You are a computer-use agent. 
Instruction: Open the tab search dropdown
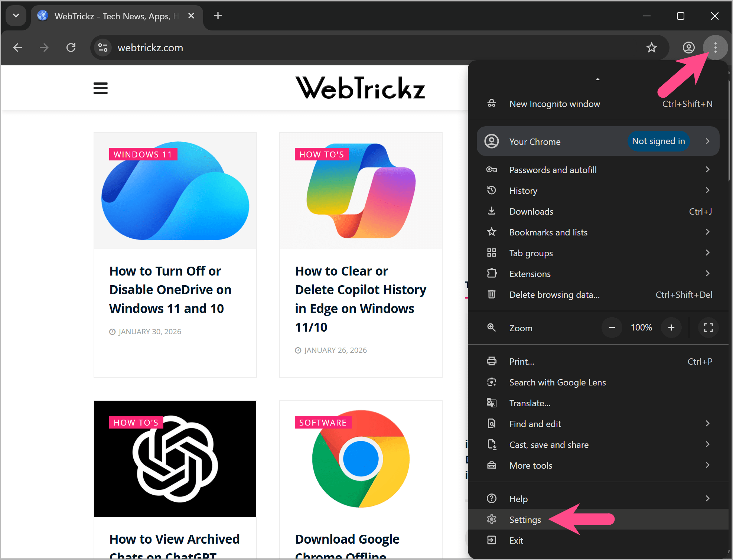tap(16, 16)
